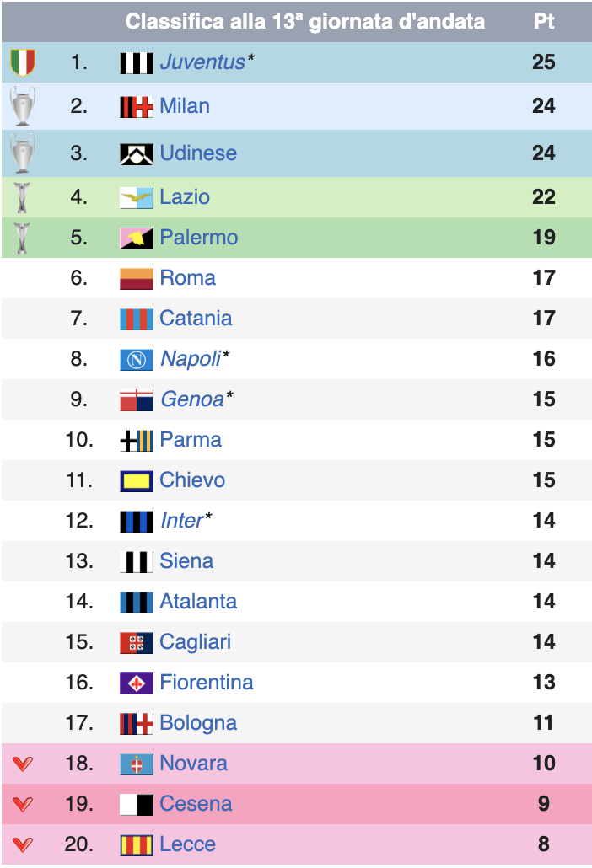This screenshot has width=592, height=868.
Task: Click the red relegation arrow beside Novara
Action: coord(23,764)
